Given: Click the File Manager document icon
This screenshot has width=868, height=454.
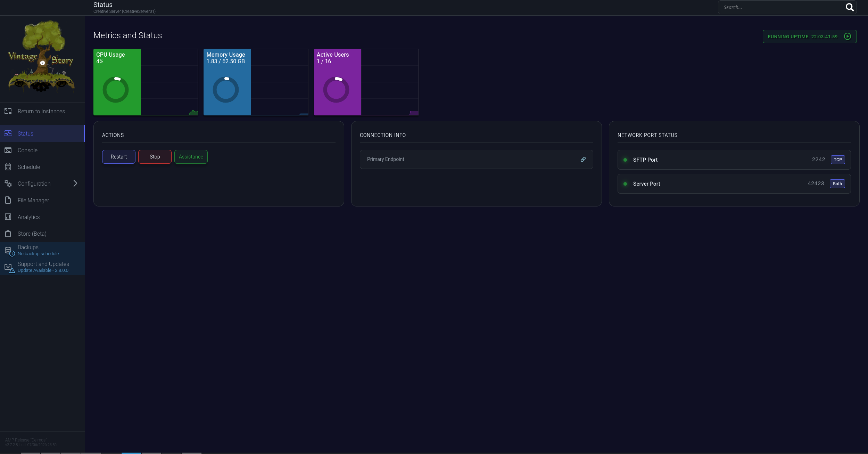Looking at the screenshot, I should pos(8,200).
